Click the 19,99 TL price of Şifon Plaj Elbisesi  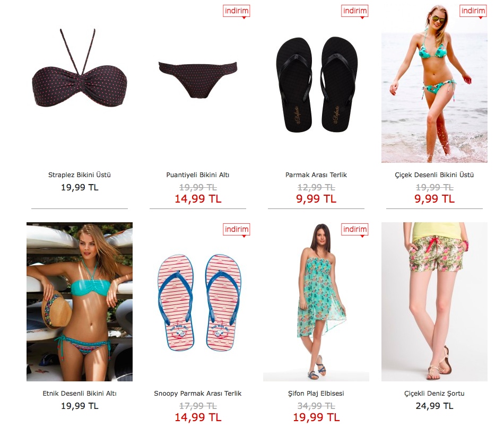pos(316,417)
